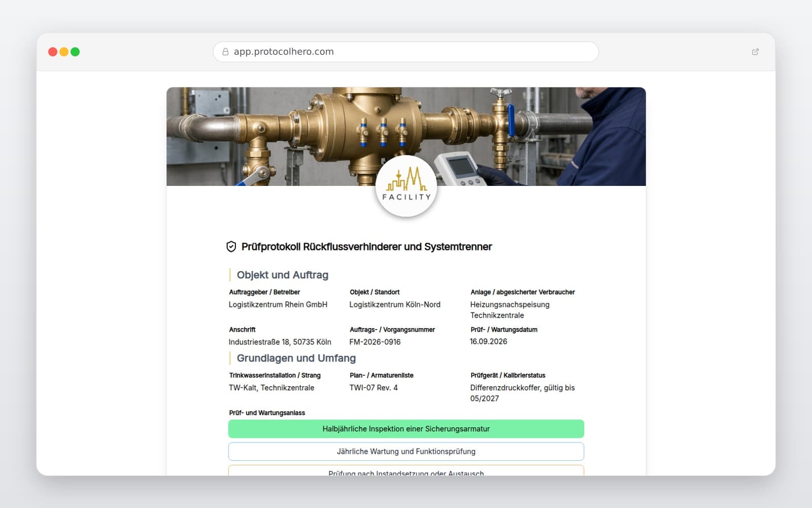Viewport: 812px width, 508px height.
Task: Click the lock icon in address bar
Action: click(225, 52)
